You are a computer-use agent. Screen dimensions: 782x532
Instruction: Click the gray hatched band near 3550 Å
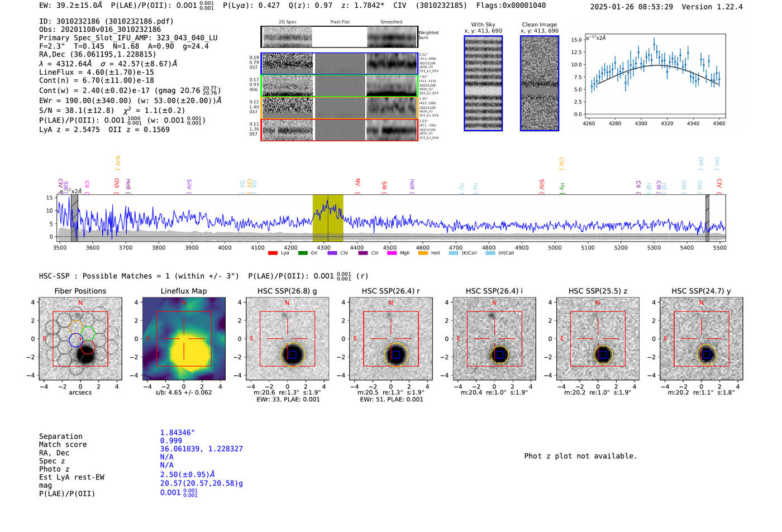point(74,218)
